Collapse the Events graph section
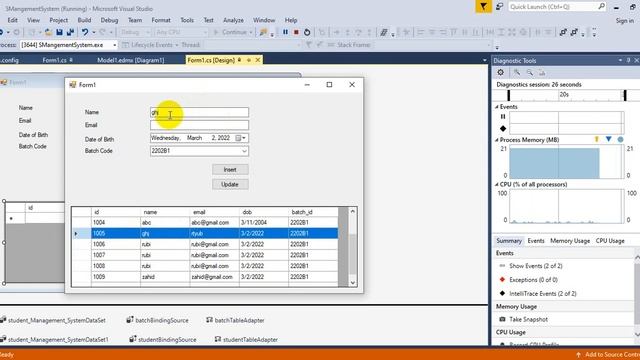 pyautogui.click(x=497, y=107)
